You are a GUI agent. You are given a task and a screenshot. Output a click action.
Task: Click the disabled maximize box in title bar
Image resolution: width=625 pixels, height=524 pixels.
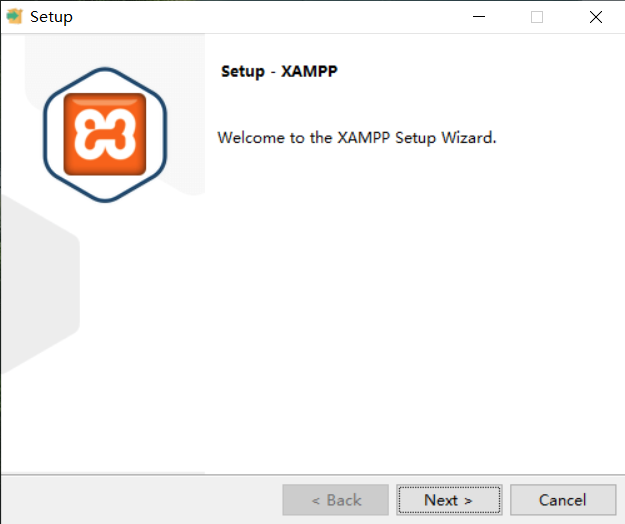pos(537,17)
